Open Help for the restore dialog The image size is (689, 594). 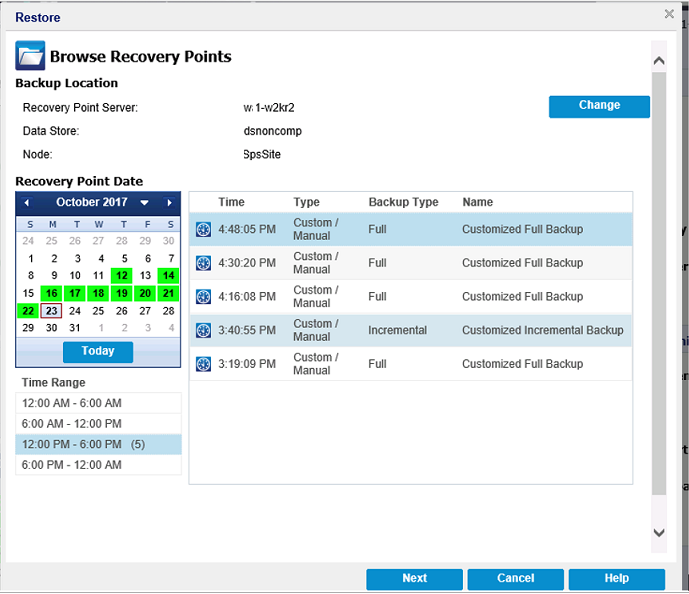[616, 579]
